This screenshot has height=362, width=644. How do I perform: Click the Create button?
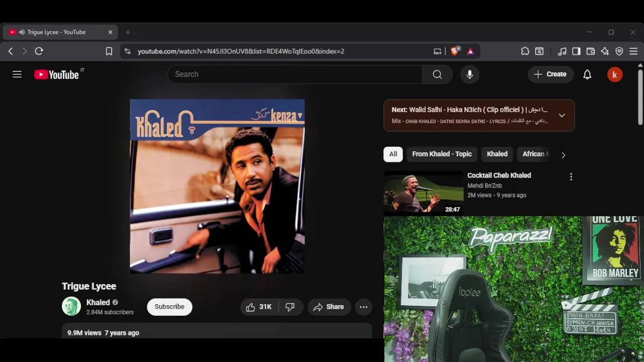[x=551, y=74]
